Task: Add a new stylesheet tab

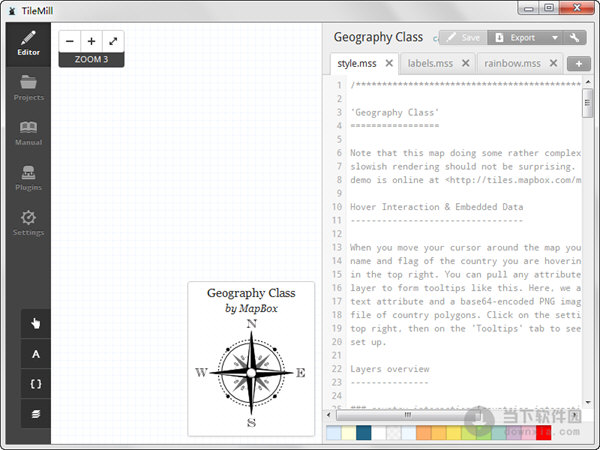Action: point(578,64)
